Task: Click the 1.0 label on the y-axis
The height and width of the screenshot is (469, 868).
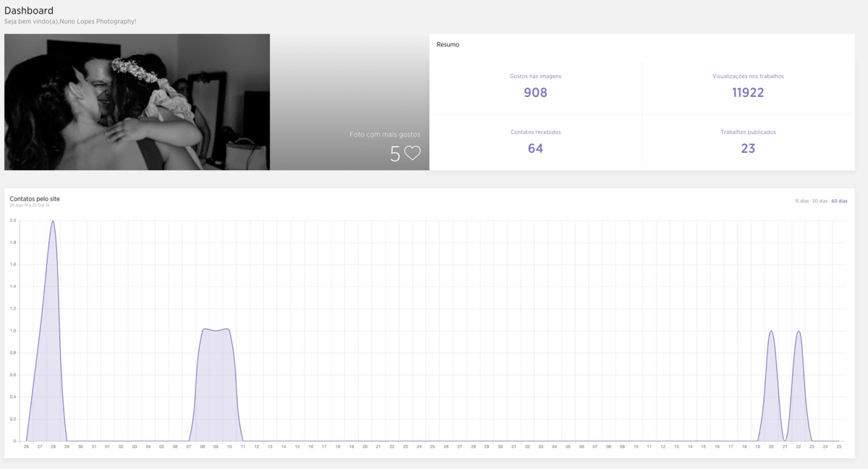Action: [13, 331]
